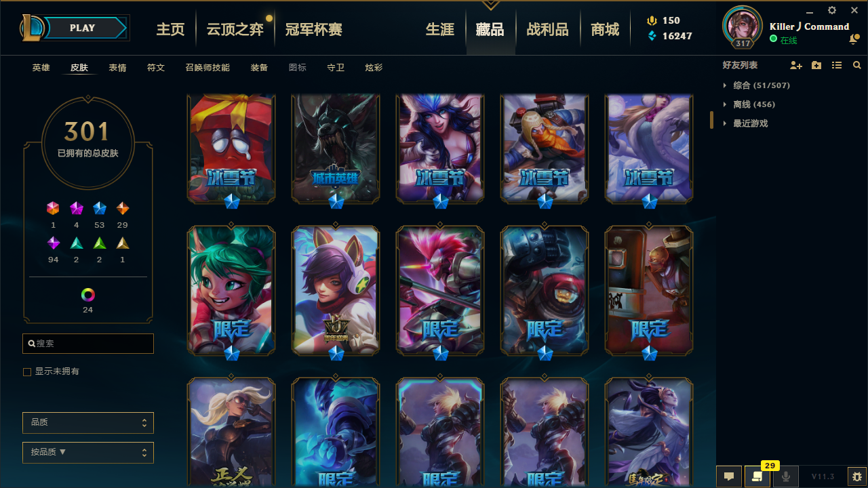The width and height of the screenshot is (868, 488).
Task: Search friends with the magnifier icon
Action: click(857, 65)
